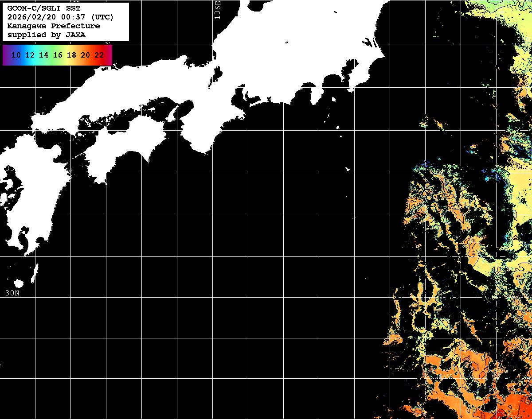This screenshot has width=532, height=419.
Task: Select the 12 value on color scale
Action: coord(30,55)
